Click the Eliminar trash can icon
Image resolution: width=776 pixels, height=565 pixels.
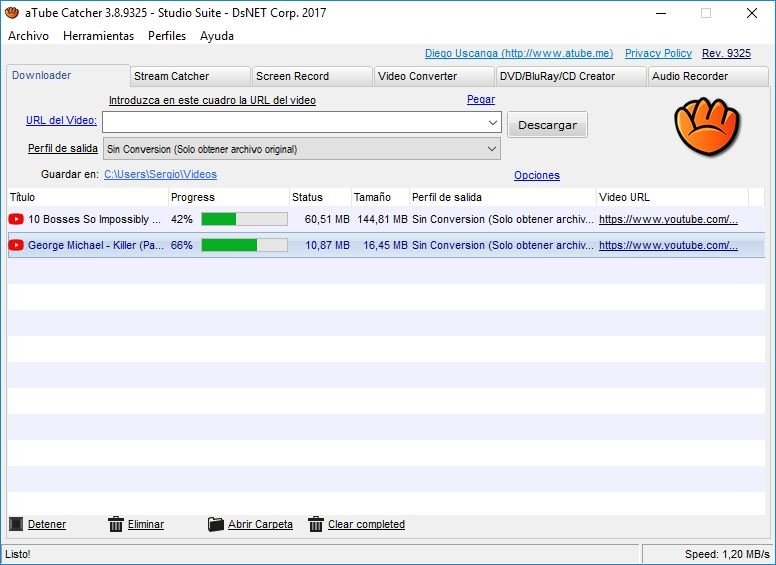(x=116, y=524)
